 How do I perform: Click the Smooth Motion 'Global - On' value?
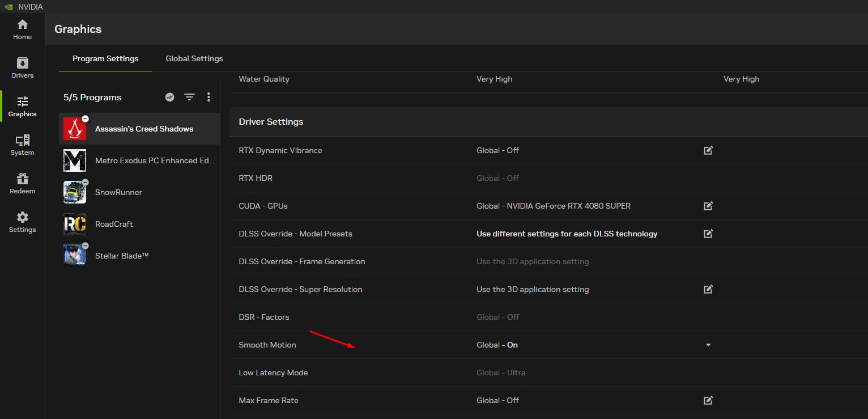(497, 345)
